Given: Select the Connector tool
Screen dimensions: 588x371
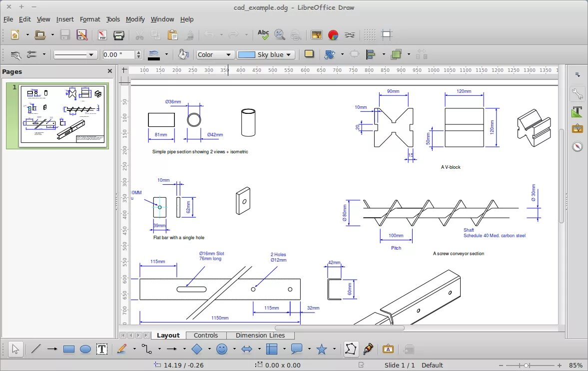Looking at the screenshot, I should point(146,349).
